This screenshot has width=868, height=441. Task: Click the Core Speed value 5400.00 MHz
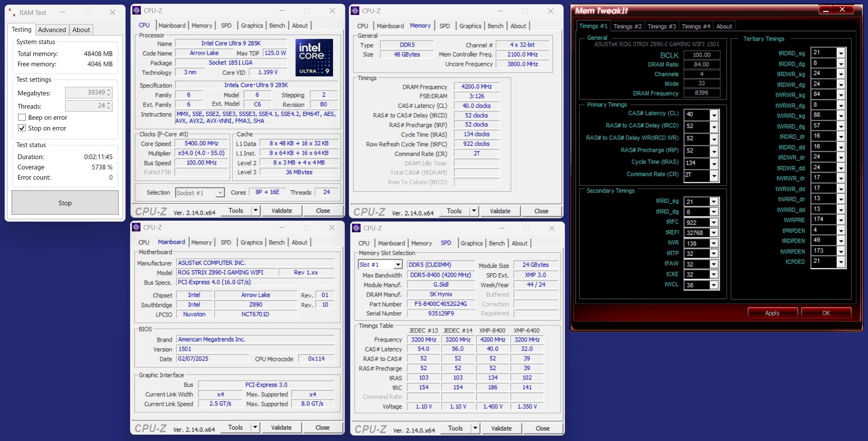201,144
